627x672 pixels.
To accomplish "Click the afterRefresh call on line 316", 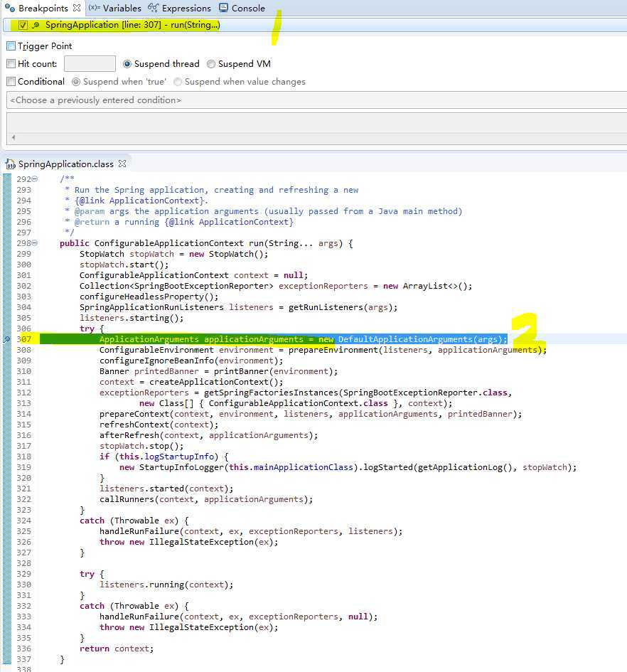I will click(x=209, y=435).
